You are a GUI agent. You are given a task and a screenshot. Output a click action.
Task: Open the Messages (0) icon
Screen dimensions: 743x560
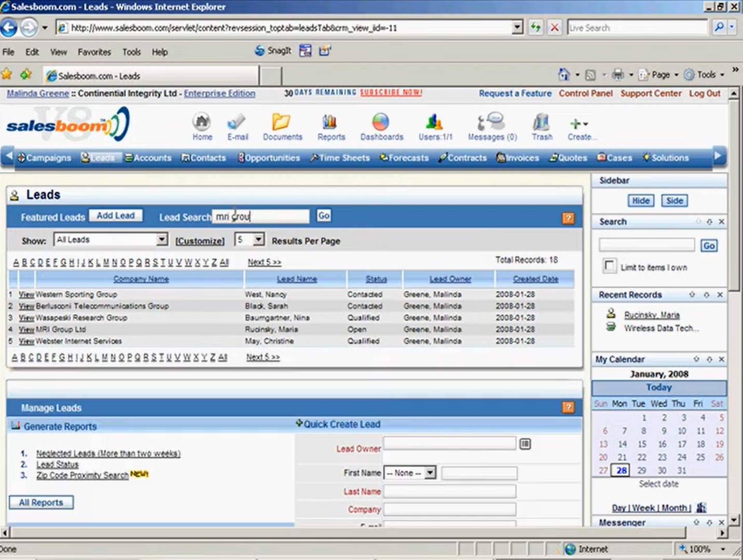pyautogui.click(x=491, y=122)
